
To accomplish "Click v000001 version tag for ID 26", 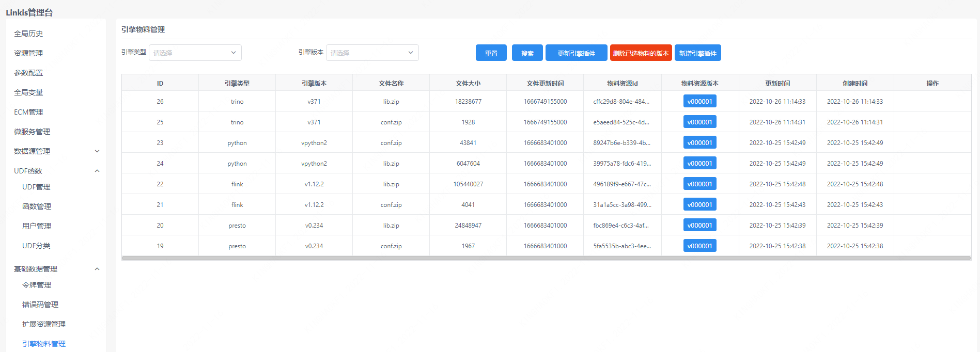I will pyautogui.click(x=699, y=102).
